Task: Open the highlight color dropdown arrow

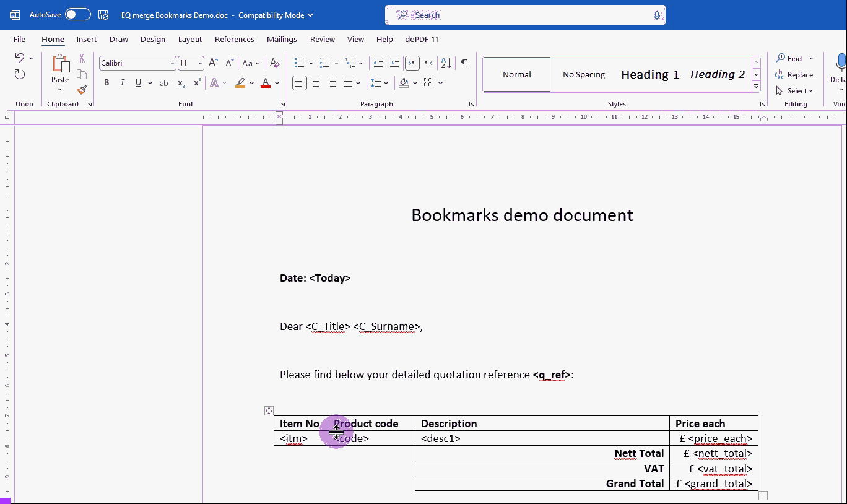Action: coord(251,83)
